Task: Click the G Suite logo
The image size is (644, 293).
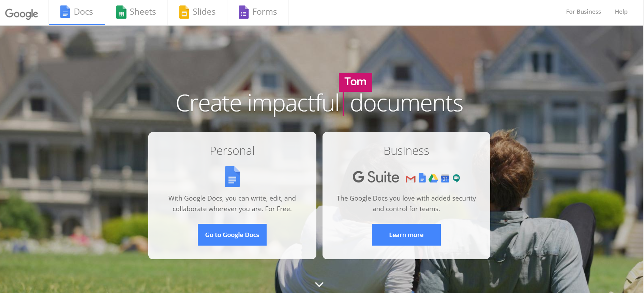Action: pos(376,177)
